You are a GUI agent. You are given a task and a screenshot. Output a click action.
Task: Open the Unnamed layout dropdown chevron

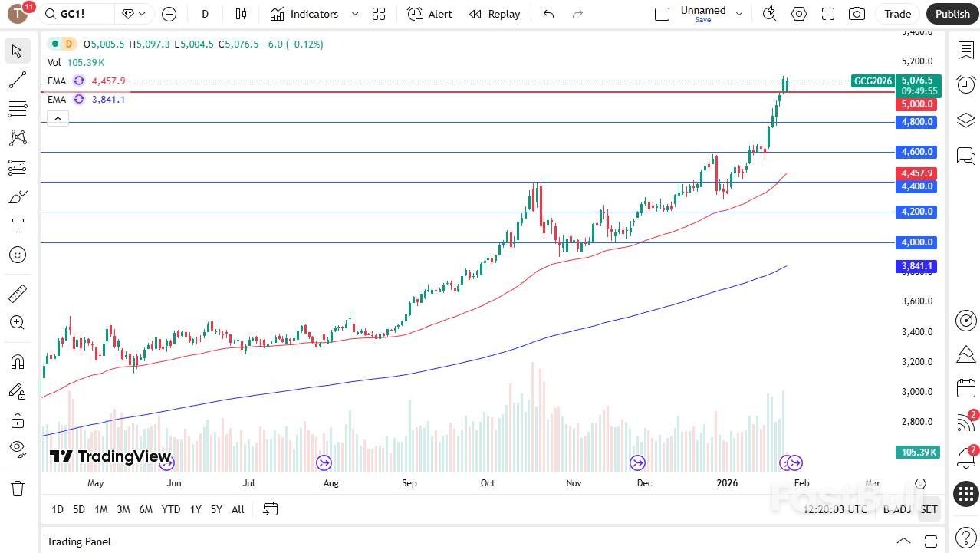739,14
